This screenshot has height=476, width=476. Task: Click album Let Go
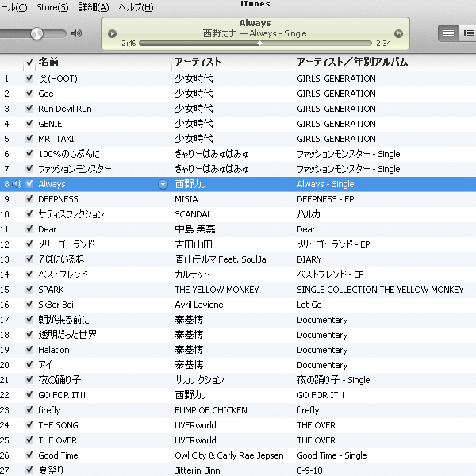tap(309, 305)
